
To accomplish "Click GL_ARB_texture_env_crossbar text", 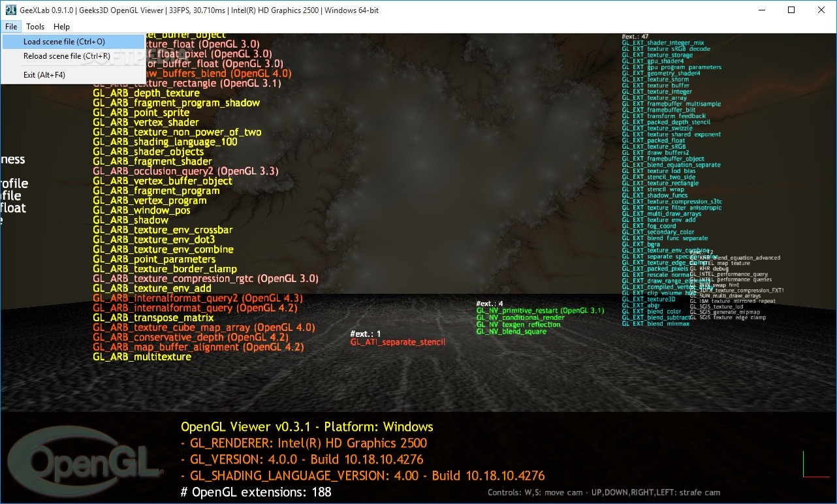I will 163,230.
